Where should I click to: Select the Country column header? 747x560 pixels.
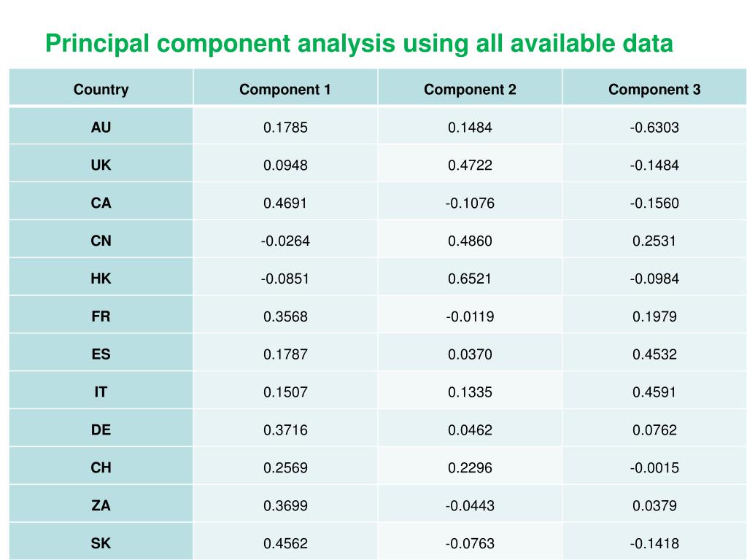(101, 90)
